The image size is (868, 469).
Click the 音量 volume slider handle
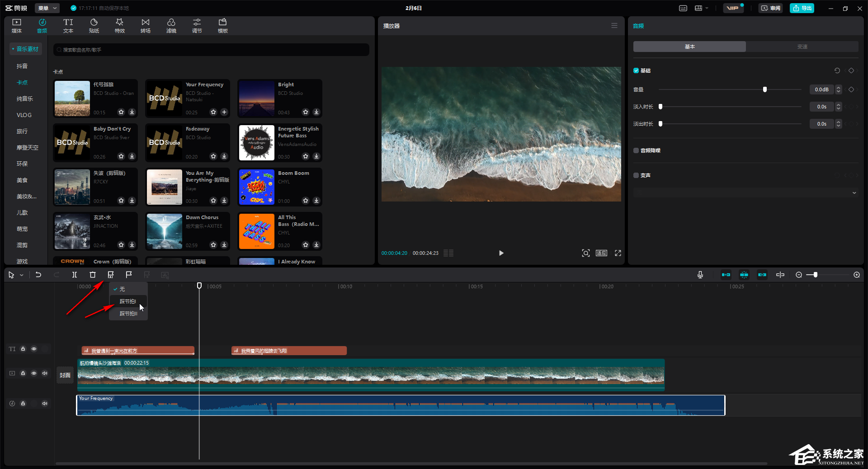pos(765,89)
